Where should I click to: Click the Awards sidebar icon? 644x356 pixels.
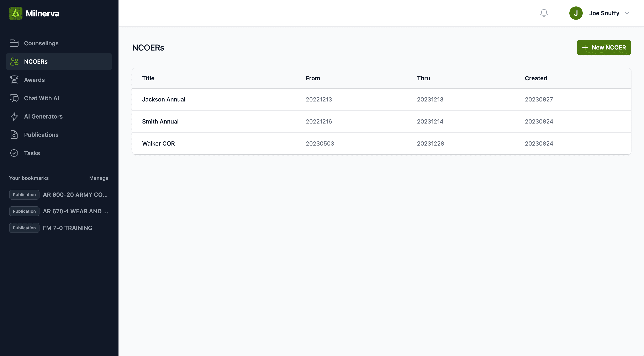(15, 80)
